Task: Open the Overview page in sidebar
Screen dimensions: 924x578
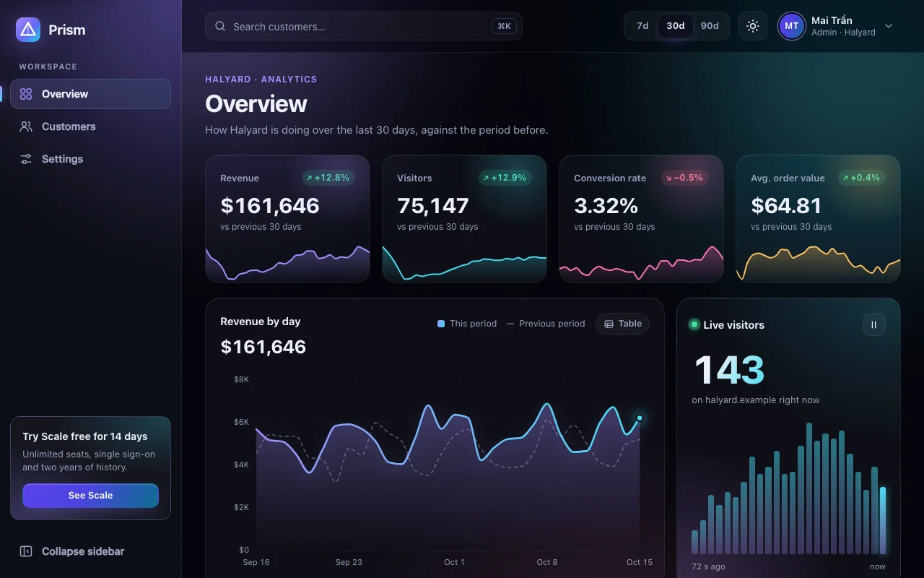Action: tap(90, 94)
